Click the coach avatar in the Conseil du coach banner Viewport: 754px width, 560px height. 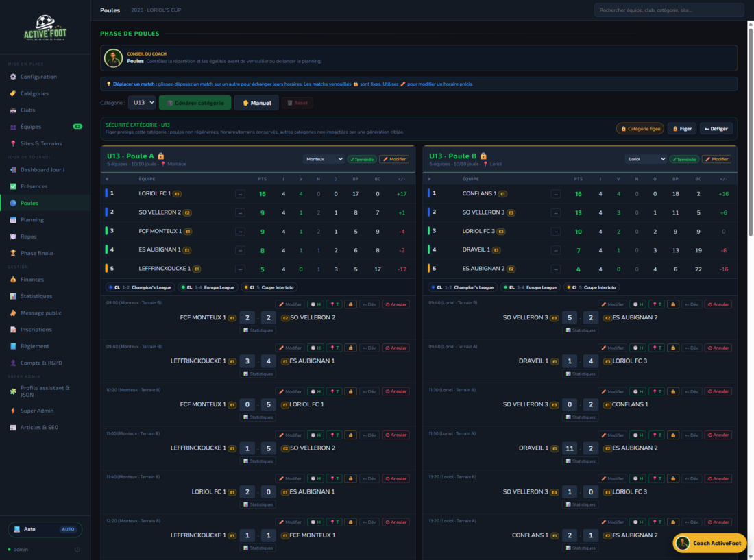click(114, 58)
